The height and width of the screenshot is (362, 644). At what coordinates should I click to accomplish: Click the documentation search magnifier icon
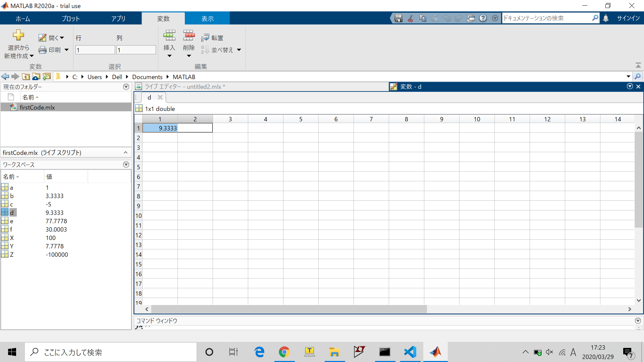point(595,18)
